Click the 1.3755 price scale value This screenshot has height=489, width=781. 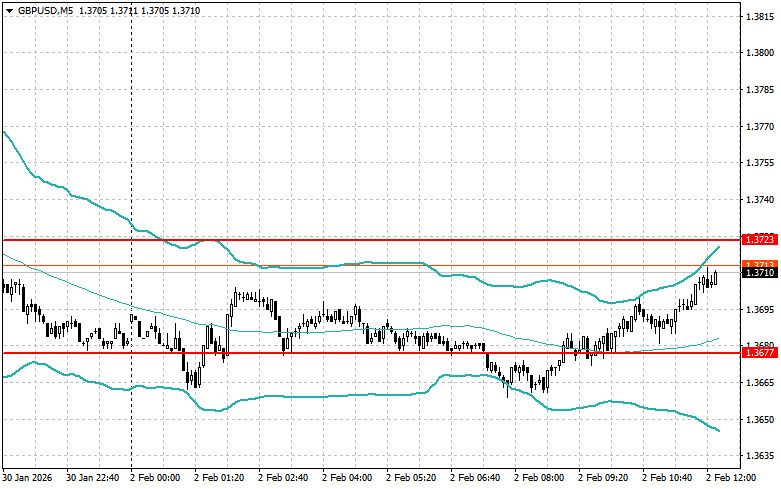click(x=760, y=163)
